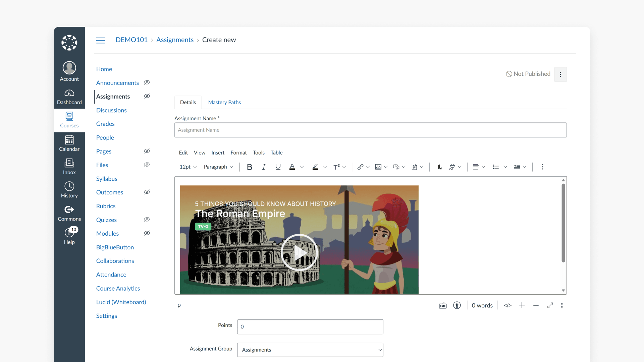This screenshot has height=362, width=644.
Task: Open Assignments from the breadcrumb
Action: [175, 40]
